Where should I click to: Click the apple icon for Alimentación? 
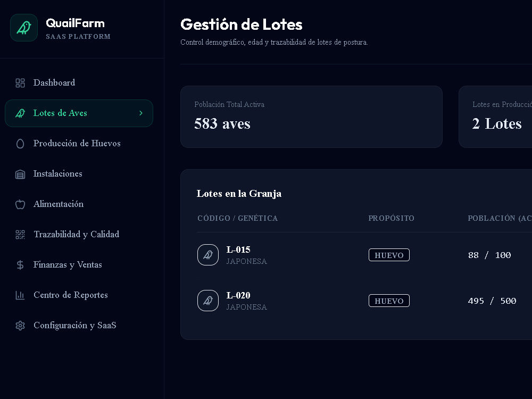coord(20,204)
